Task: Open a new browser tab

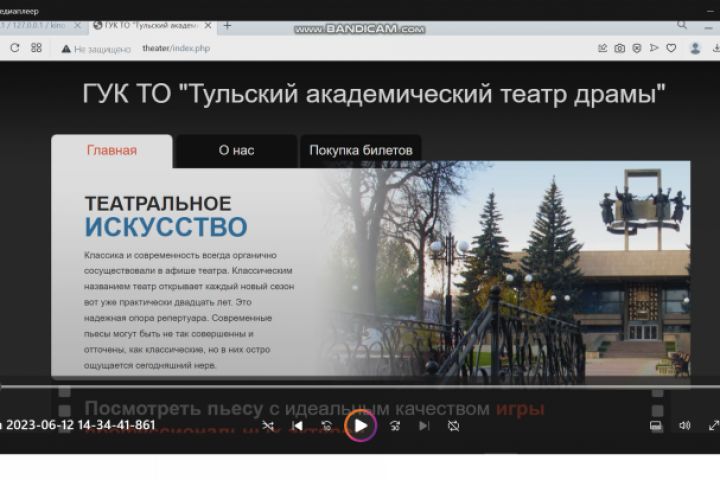Action: tap(227, 26)
